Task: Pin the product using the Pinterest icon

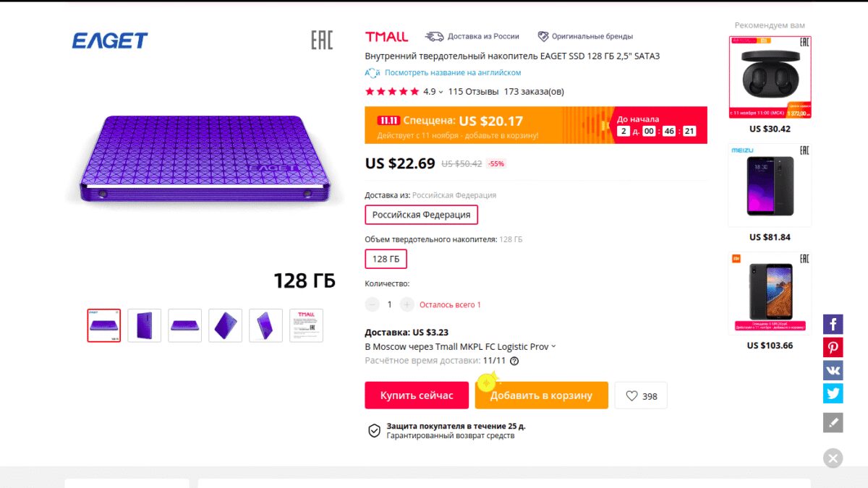Action: coord(833,347)
